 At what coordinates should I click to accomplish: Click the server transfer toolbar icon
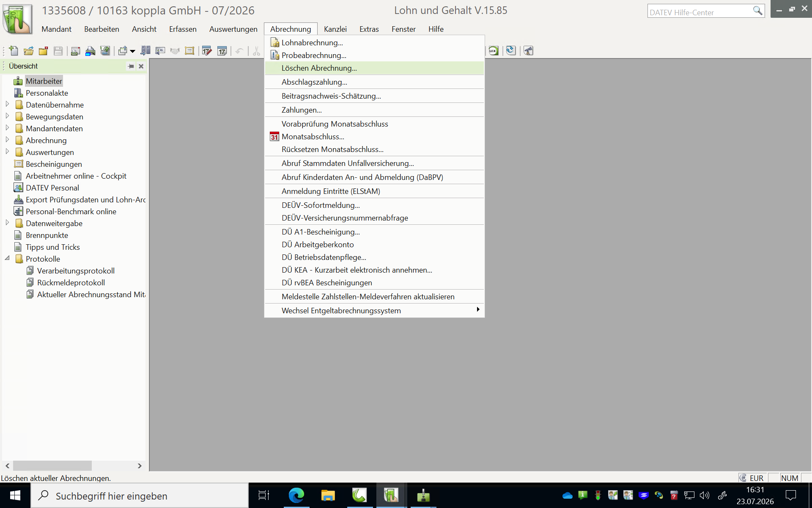tap(145, 51)
